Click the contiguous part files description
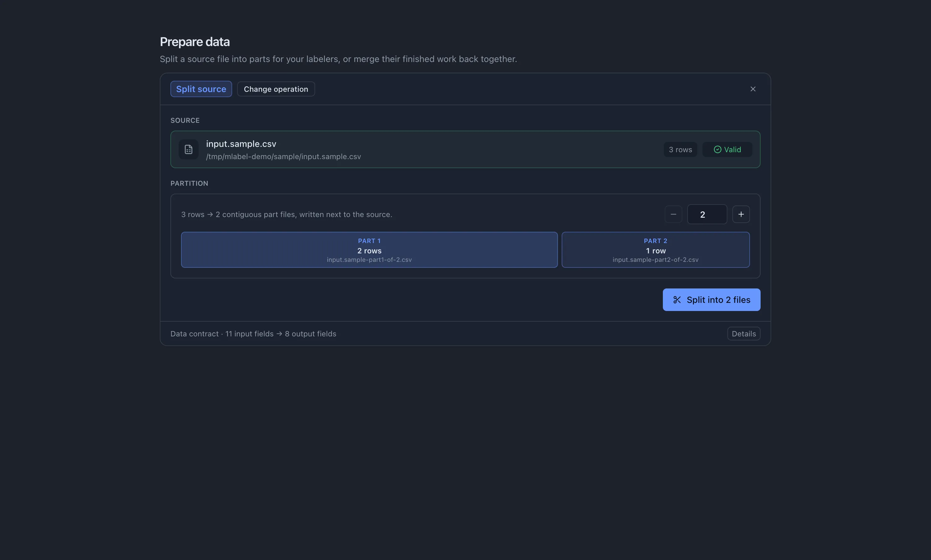The width and height of the screenshot is (931, 560). pyautogui.click(x=286, y=214)
